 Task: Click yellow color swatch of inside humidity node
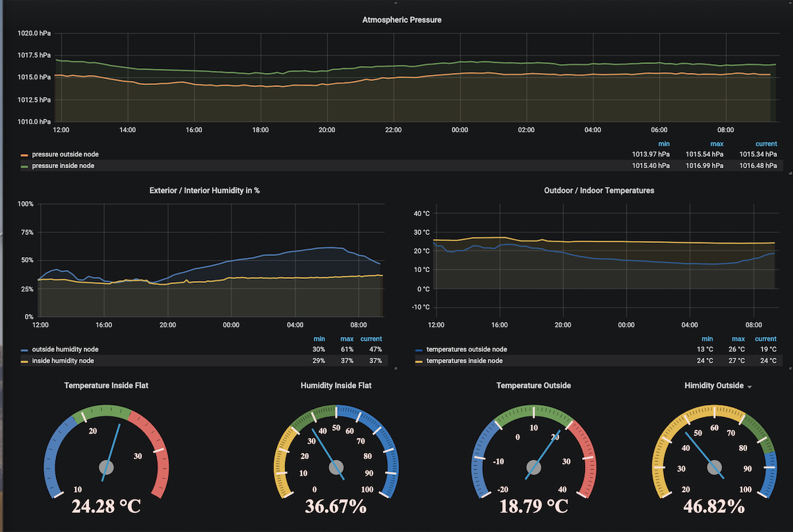[24, 362]
